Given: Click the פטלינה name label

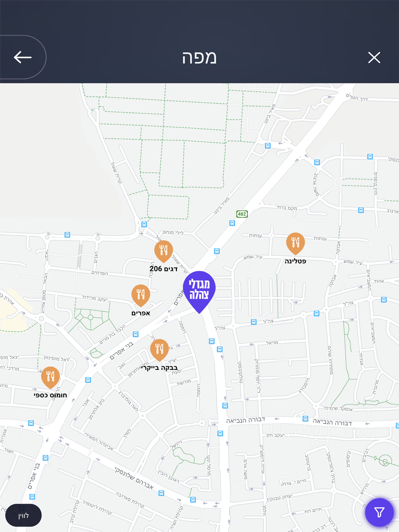Looking at the screenshot, I should pyautogui.click(x=295, y=261).
